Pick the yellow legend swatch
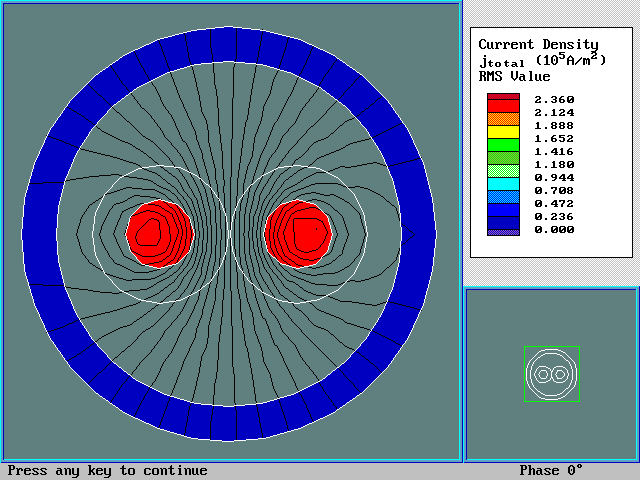The height and width of the screenshot is (480, 640). (503, 131)
